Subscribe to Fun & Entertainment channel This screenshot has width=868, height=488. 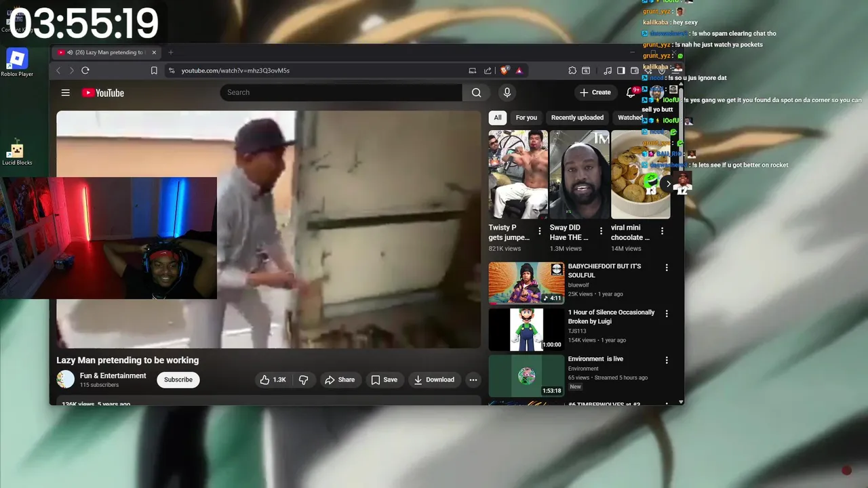[178, 380]
